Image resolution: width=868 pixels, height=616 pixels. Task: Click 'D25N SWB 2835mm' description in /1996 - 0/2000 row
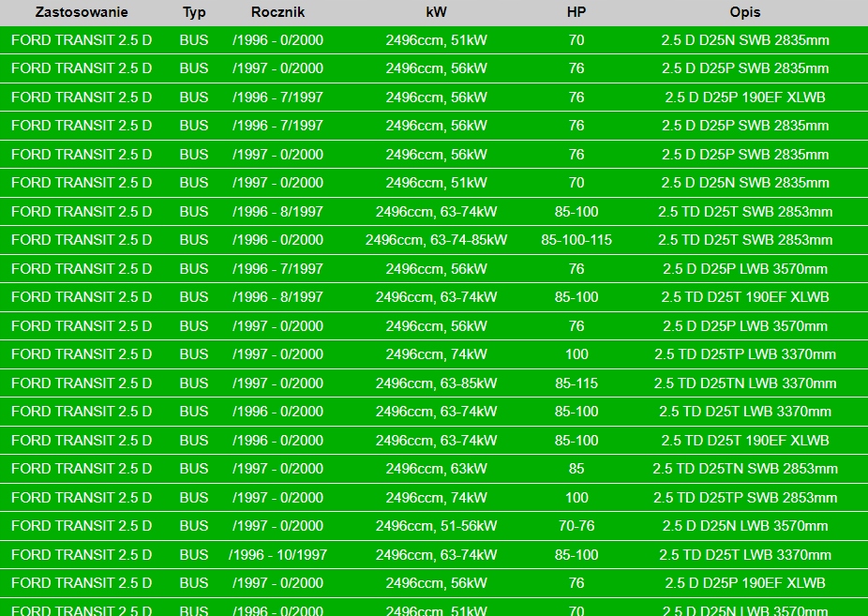(745, 40)
